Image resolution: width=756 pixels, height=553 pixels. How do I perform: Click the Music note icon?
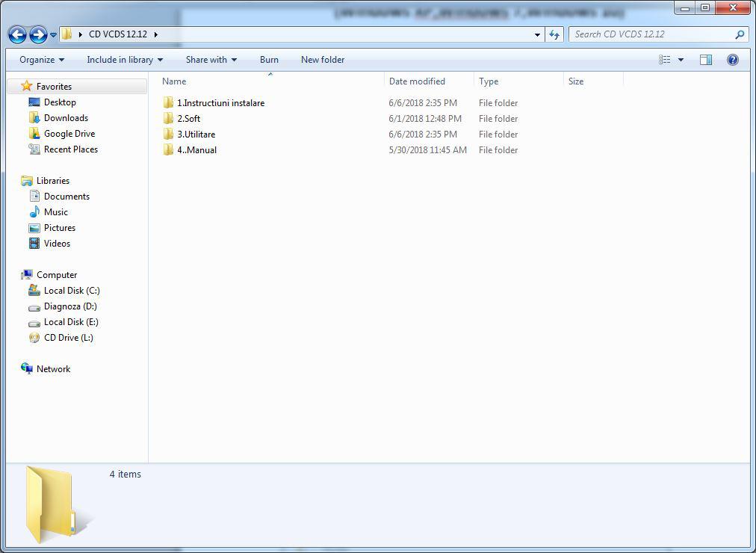[x=34, y=212]
